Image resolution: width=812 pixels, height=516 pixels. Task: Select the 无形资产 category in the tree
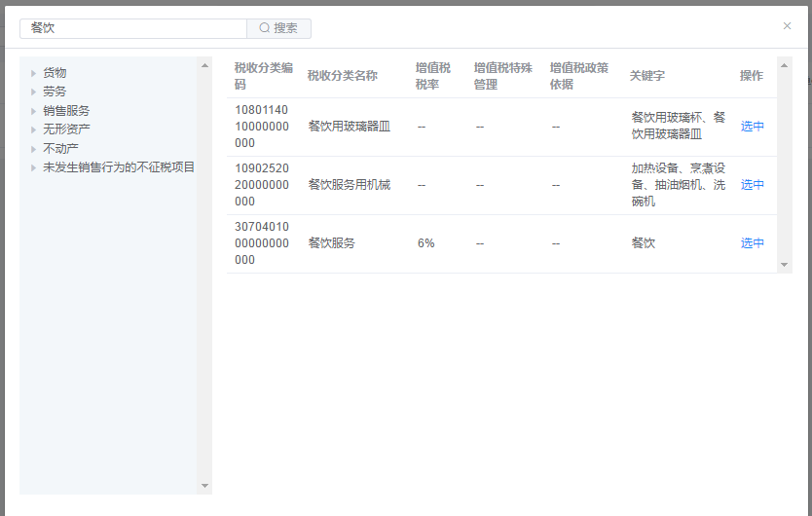(66, 129)
